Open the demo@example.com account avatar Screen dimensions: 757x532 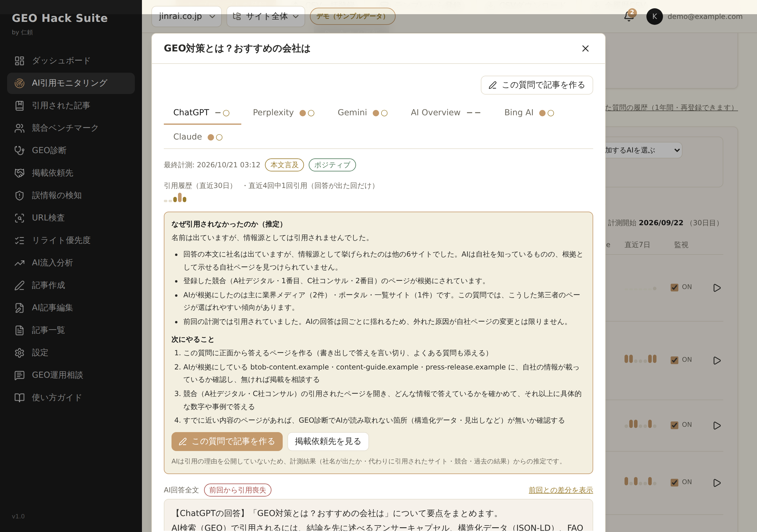(x=654, y=16)
